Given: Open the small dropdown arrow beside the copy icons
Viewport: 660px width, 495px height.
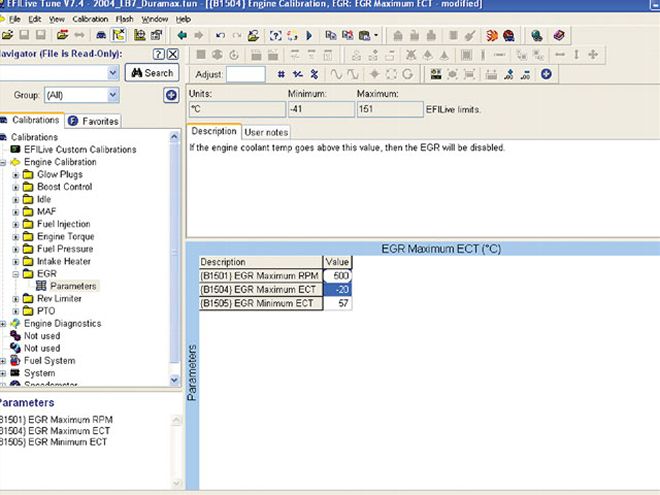Looking at the screenshot, I should point(376,35).
